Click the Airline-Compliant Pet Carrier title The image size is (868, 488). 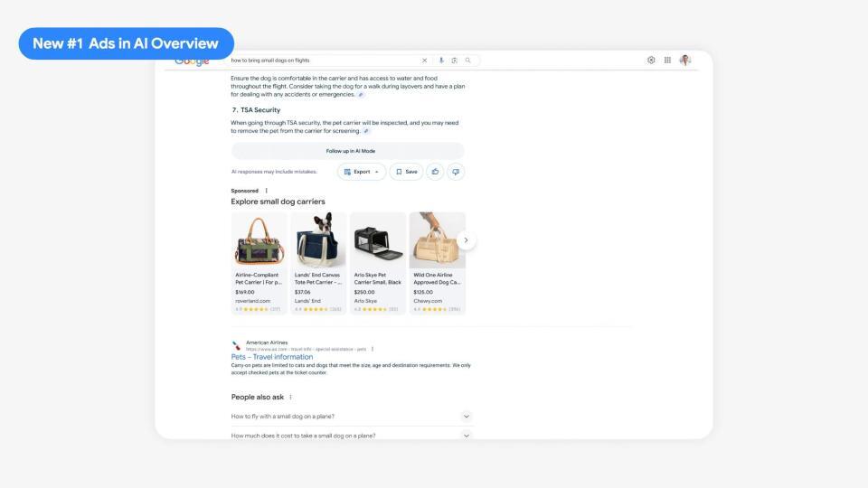(259, 278)
